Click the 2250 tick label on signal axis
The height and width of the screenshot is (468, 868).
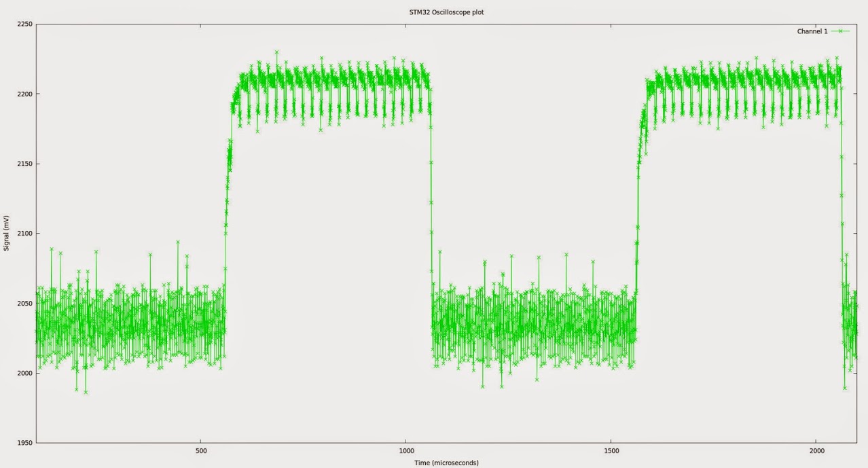(x=24, y=24)
